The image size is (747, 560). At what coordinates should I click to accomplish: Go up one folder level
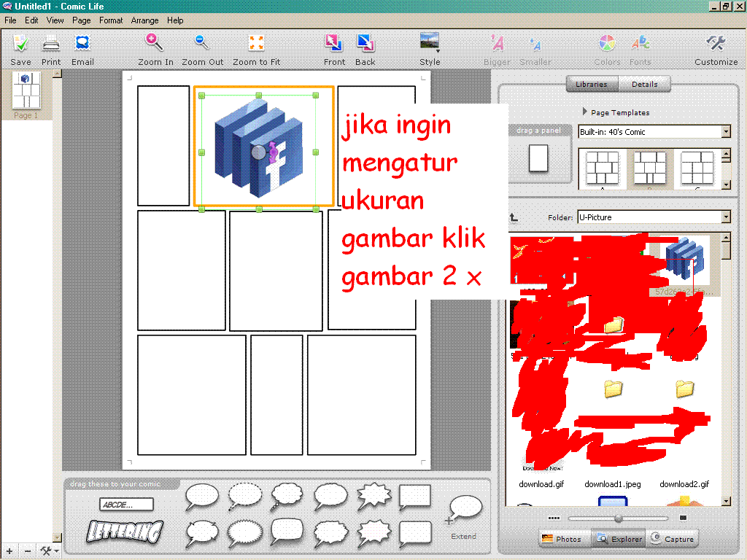click(514, 217)
